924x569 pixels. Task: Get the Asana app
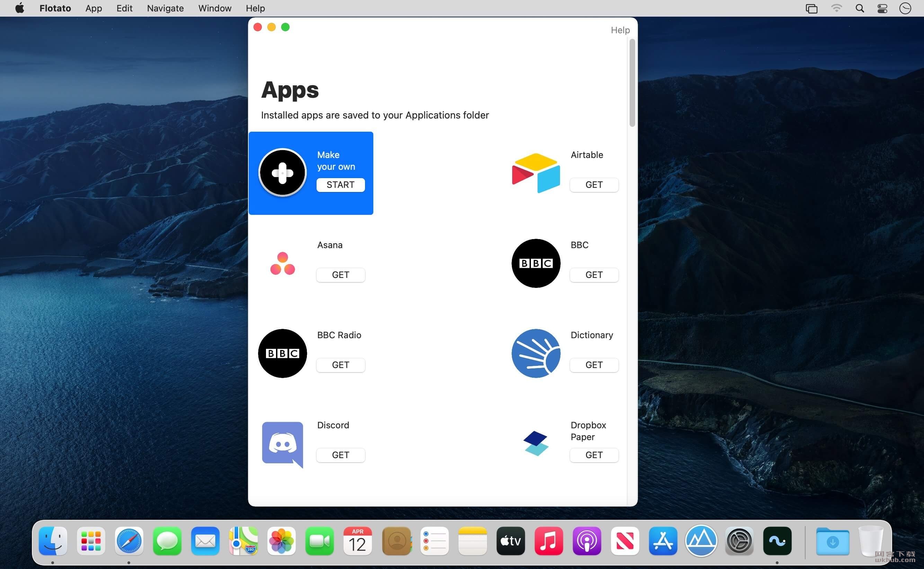(x=340, y=275)
